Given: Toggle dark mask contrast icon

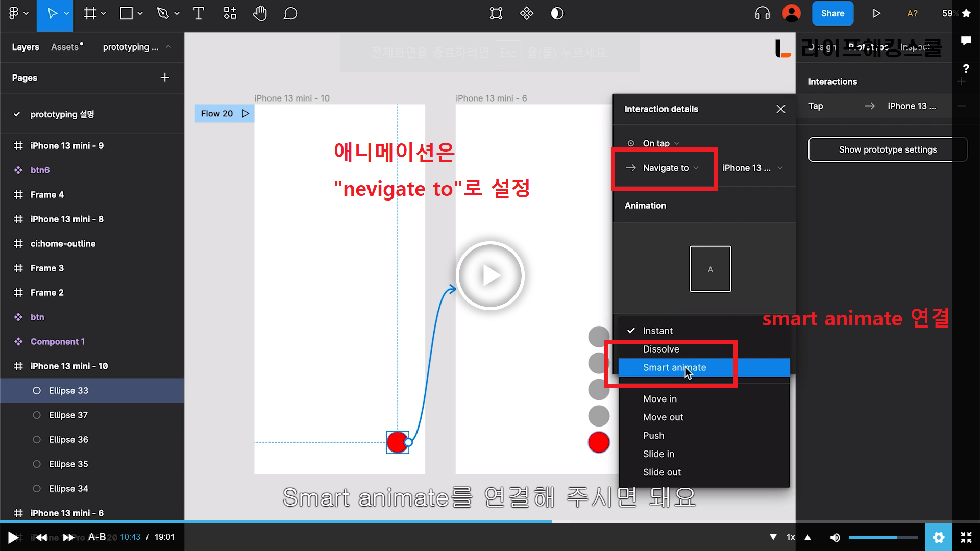Looking at the screenshot, I should [557, 14].
